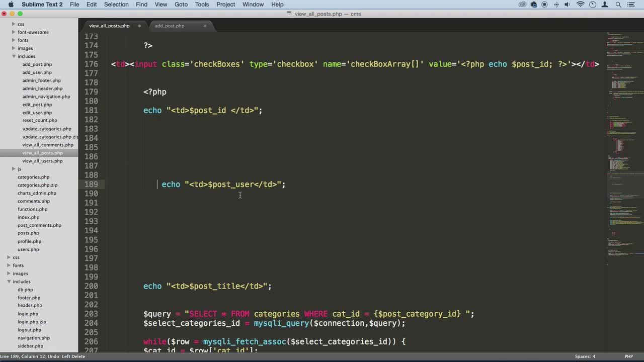Open admin_header.php in the sidebar

(x=42, y=88)
